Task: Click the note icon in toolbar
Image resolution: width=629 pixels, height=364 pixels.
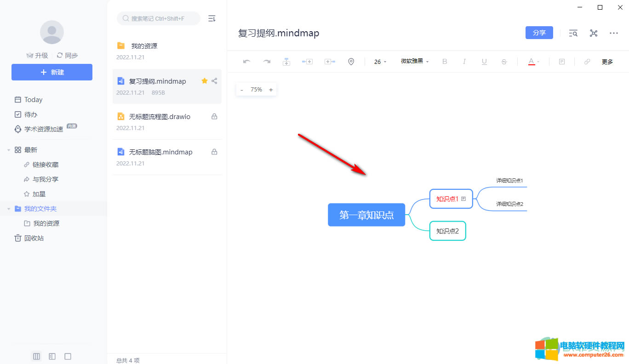Action: point(562,62)
